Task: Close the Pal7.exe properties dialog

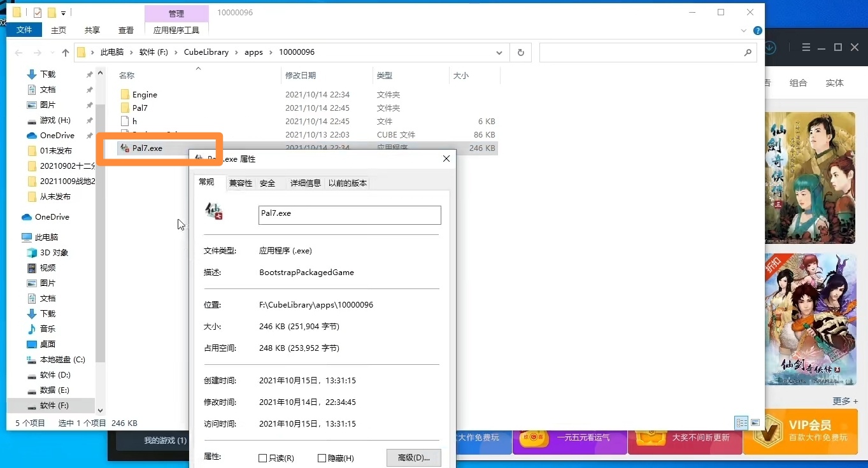Action: coord(446,159)
